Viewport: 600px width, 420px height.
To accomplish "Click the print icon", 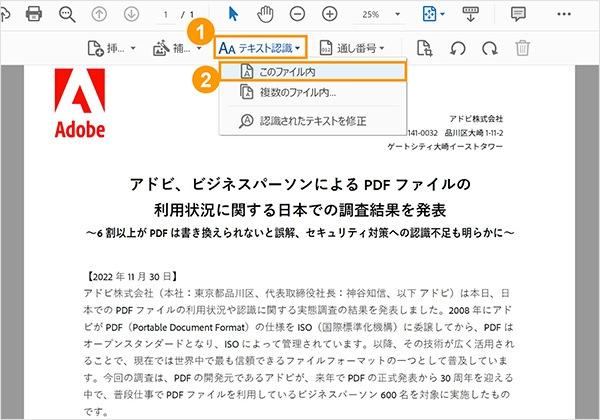I will (34, 14).
